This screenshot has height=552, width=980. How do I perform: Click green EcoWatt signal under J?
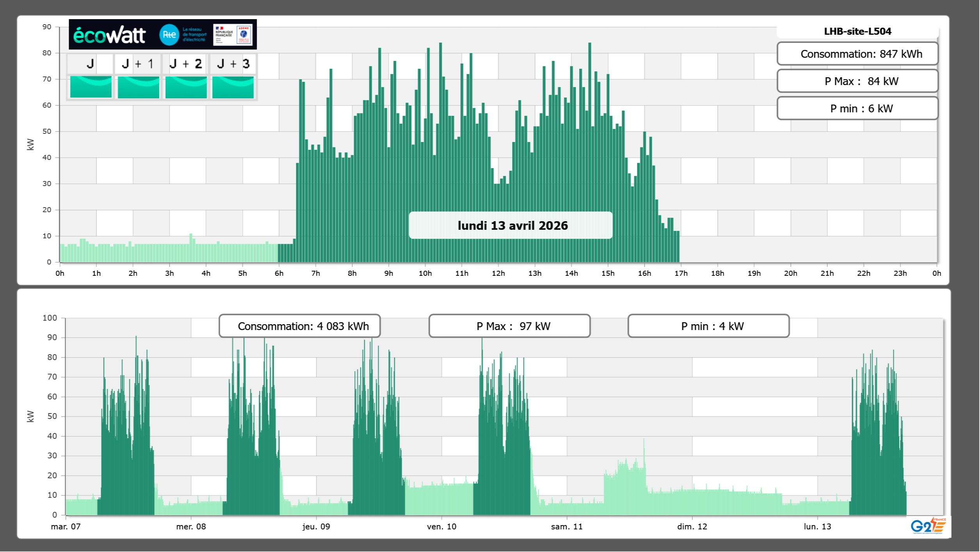tap(91, 87)
